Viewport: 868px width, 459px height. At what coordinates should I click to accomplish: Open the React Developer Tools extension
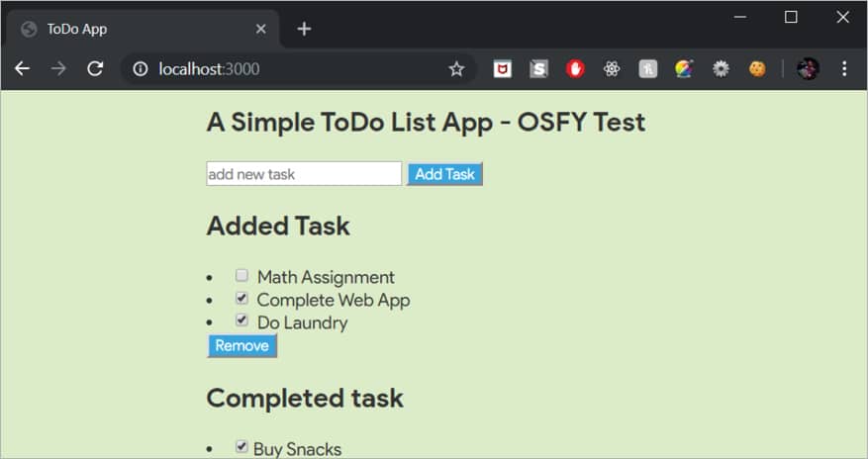(x=612, y=69)
